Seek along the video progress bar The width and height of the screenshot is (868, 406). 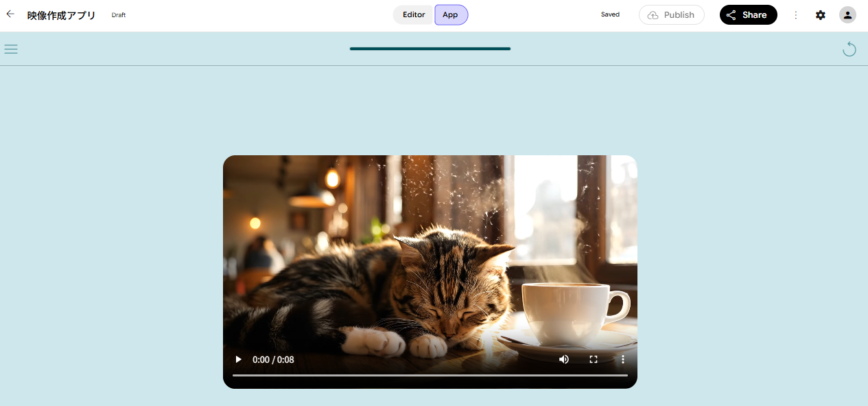[430, 375]
